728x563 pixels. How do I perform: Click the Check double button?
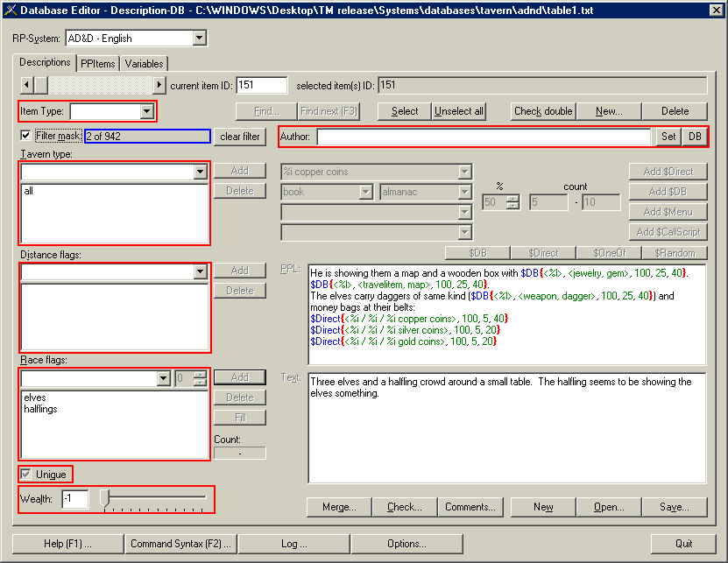coord(542,111)
